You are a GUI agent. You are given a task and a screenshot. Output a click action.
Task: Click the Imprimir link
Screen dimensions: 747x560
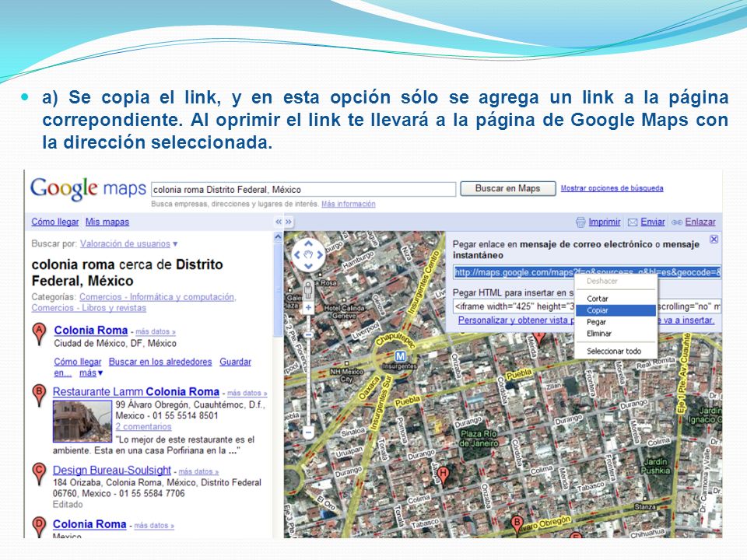pos(605,222)
